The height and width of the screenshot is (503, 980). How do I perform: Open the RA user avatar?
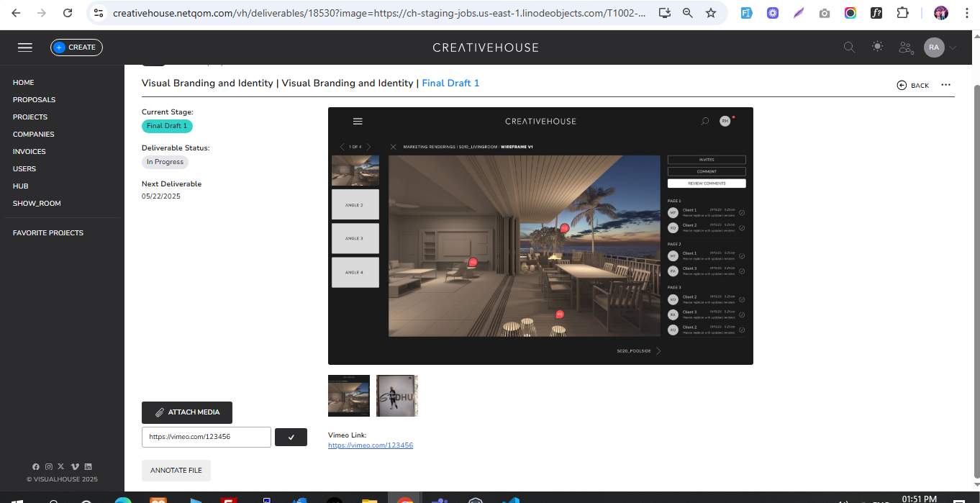(x=934, y=47)
